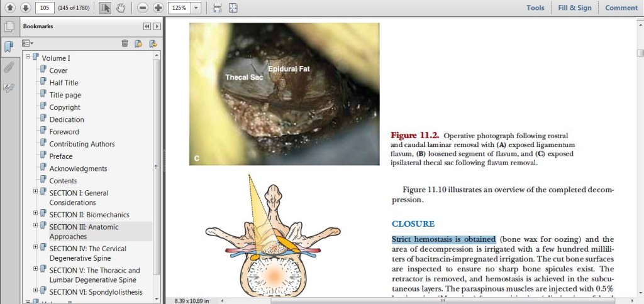Activate the Hand pan tool
The width and height of the screenshot is (644, 304).
coord(120,8)
